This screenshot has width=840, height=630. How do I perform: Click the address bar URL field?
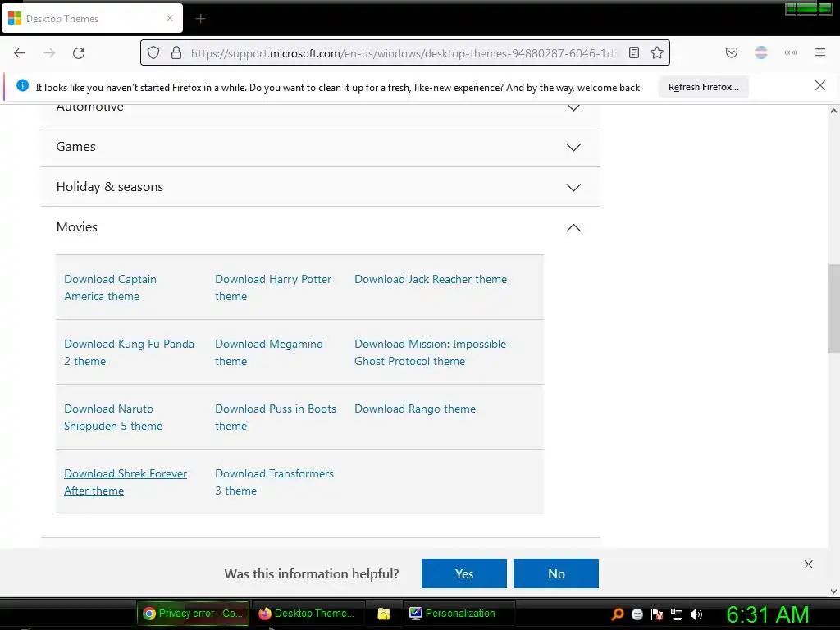[404, 53]
